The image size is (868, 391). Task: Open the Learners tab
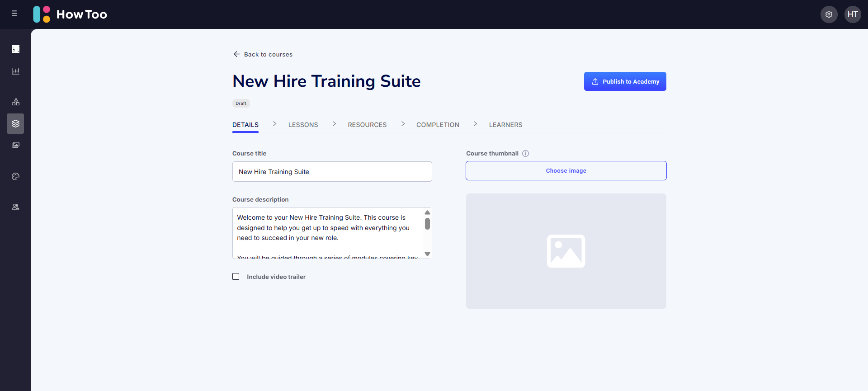point(505,125)
